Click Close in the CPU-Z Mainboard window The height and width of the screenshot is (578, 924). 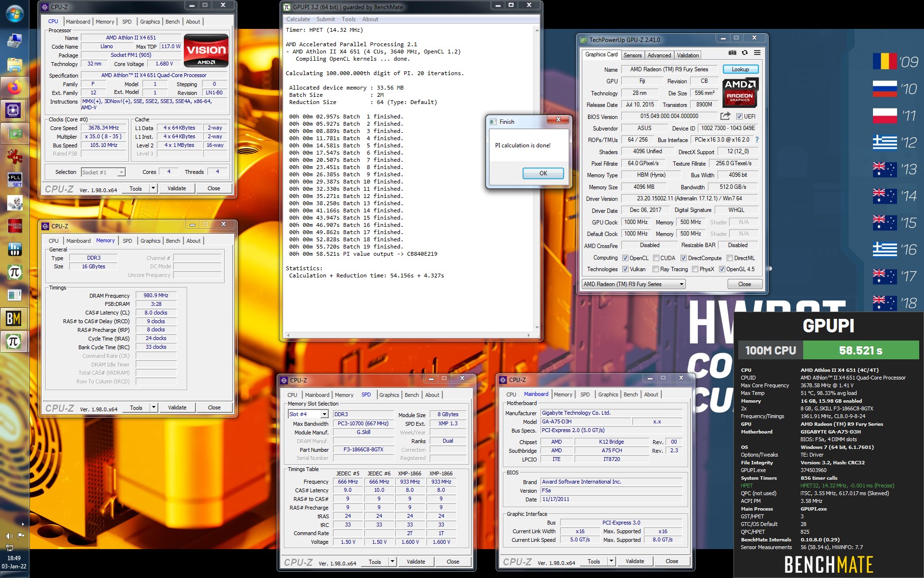point(672,561)
